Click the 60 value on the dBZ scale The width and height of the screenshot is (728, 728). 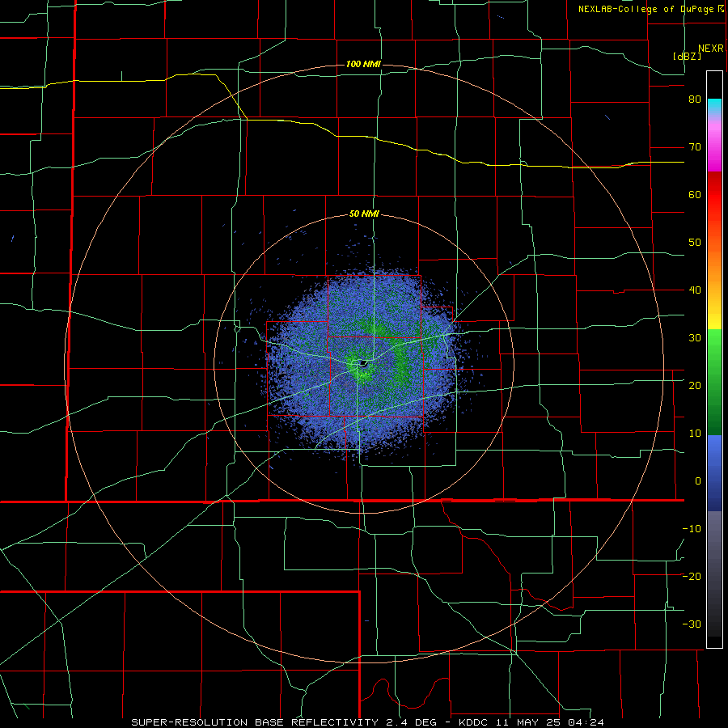point(695,194)
